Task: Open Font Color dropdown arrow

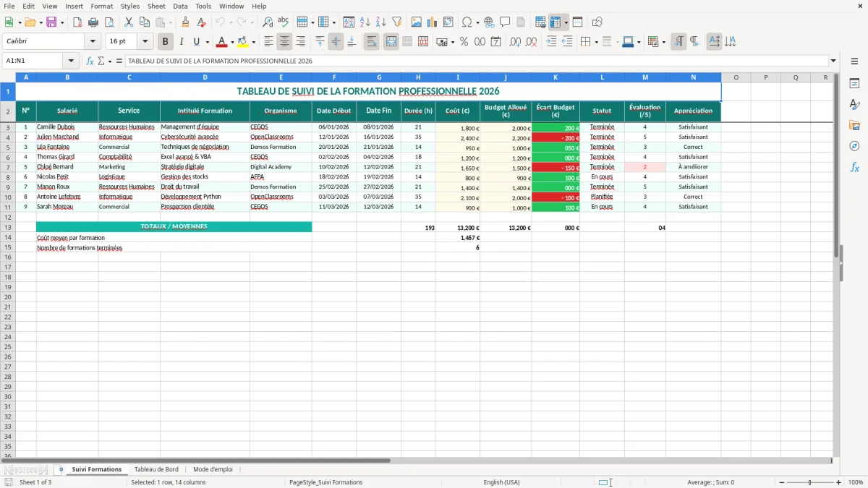Action: pos(232,42)
